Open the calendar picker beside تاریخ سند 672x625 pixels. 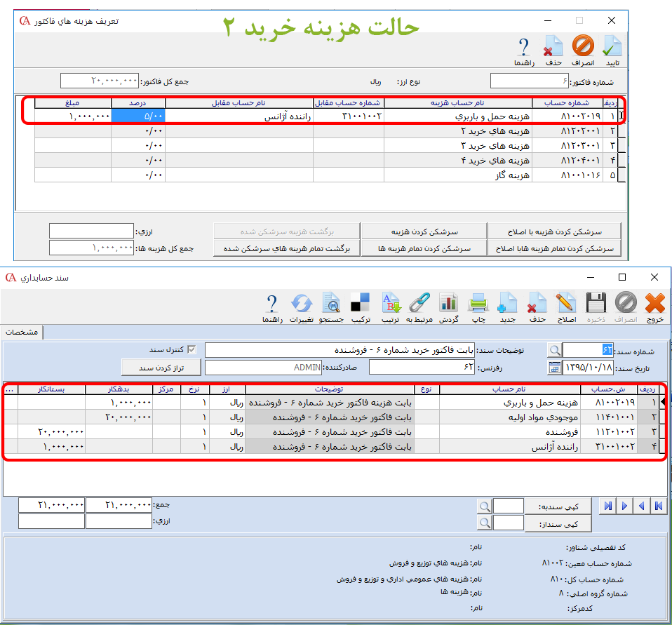point(555,367)
